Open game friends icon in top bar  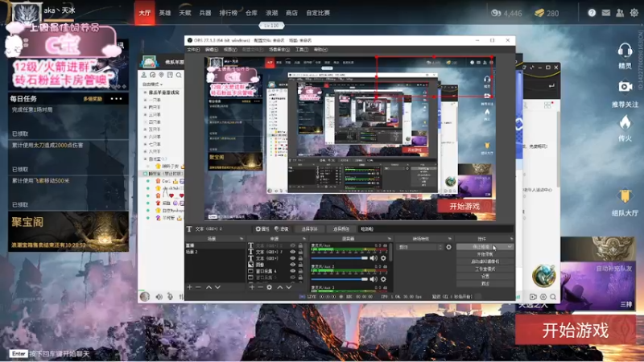point(620,13)
